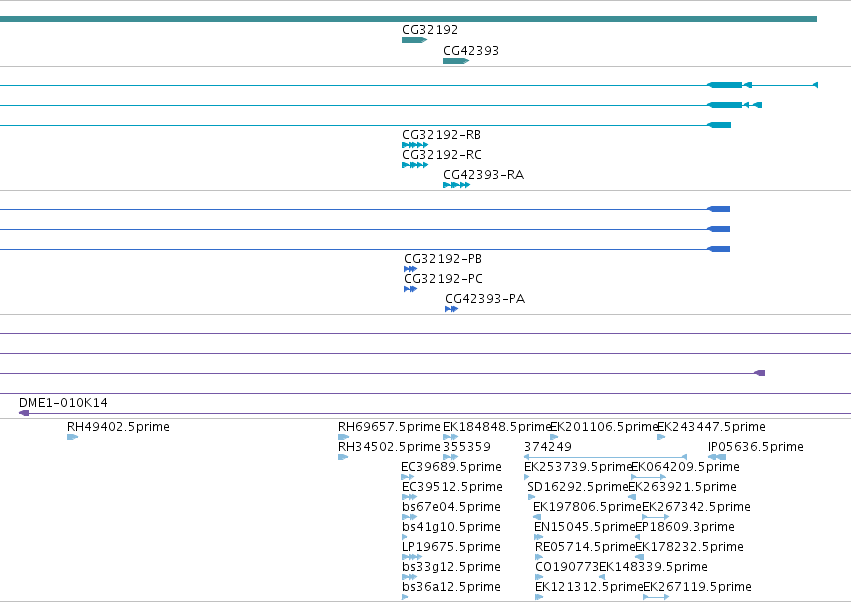Click the DME1-010K14 clone label

point(63,403)
